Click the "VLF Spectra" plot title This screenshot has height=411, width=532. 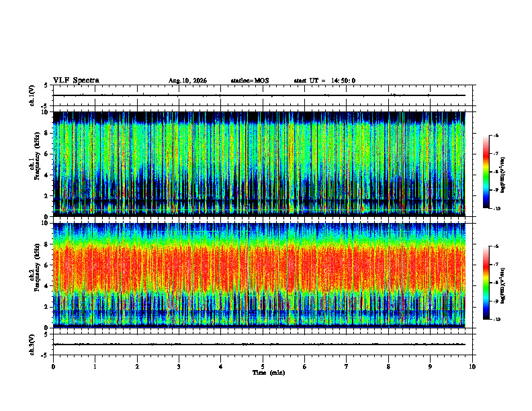(x=76, y=81)
